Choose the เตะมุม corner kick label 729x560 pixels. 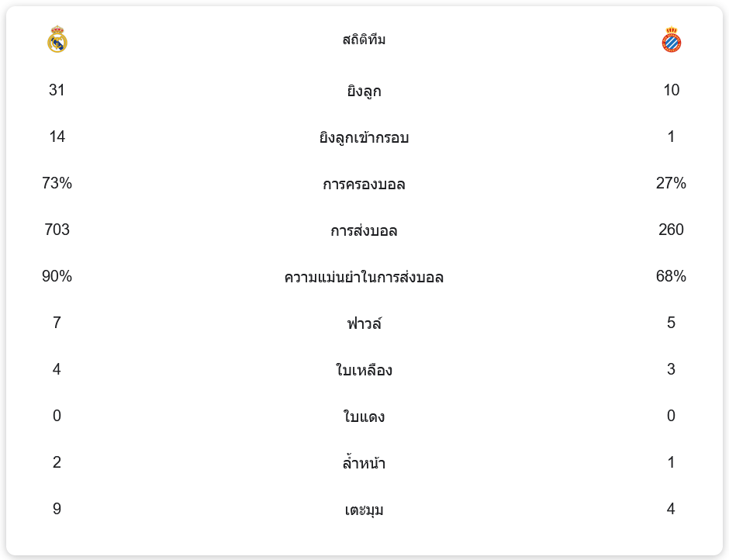coord(364,510)
